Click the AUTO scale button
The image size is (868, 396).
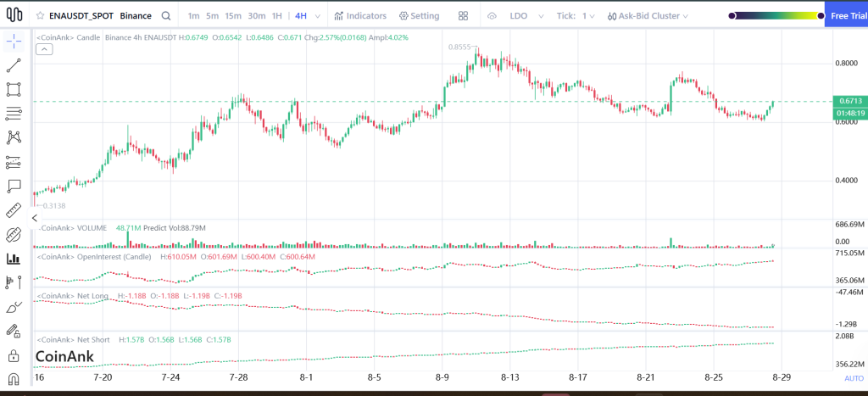tap(853, 378)
